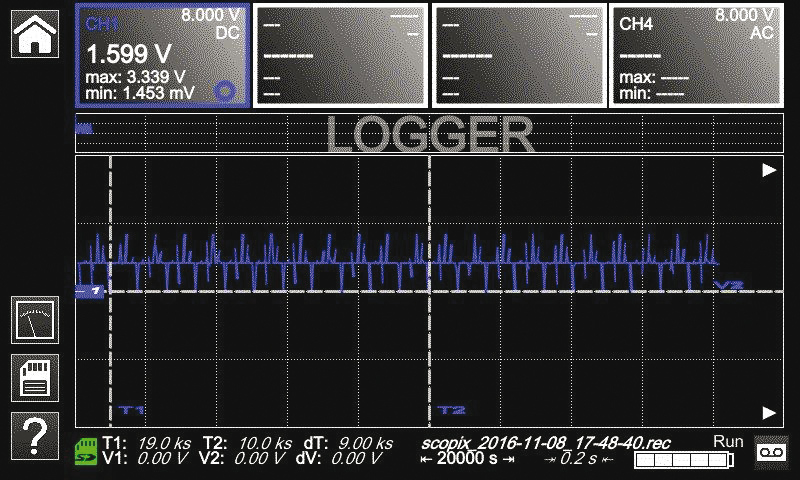This screenshot has height=480, width=800.
Task: Open the 20000 s time base setting
Action: (466, 459)
